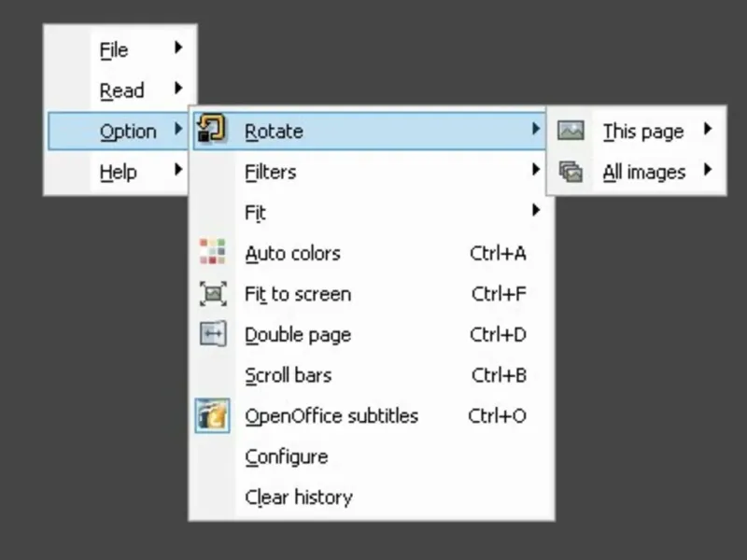Viewport: 747px width, 560px height.
Task: Click the All images stacked icon
Action: [x=571, y=172]
